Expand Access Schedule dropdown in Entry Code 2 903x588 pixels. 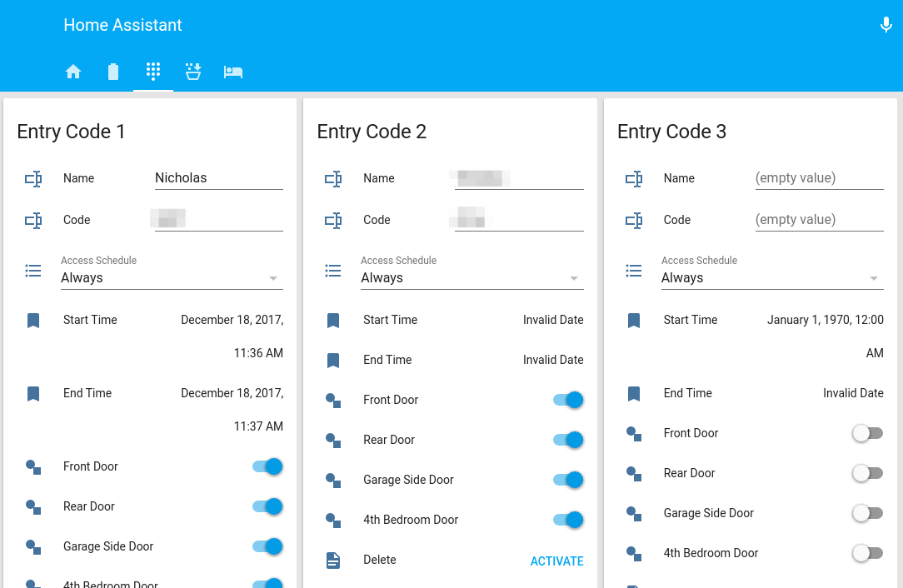[x=471, y=278]
